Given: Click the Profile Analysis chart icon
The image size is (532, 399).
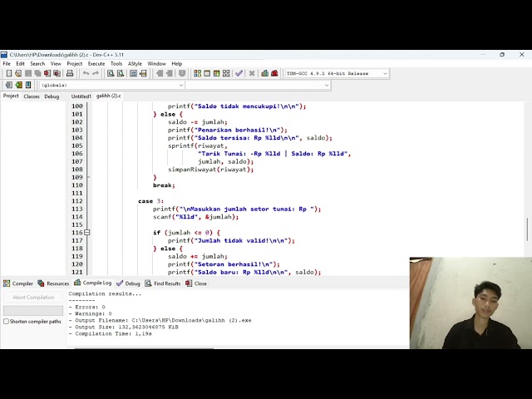Looking at the screenshot, I should click(x=265, y=73).
